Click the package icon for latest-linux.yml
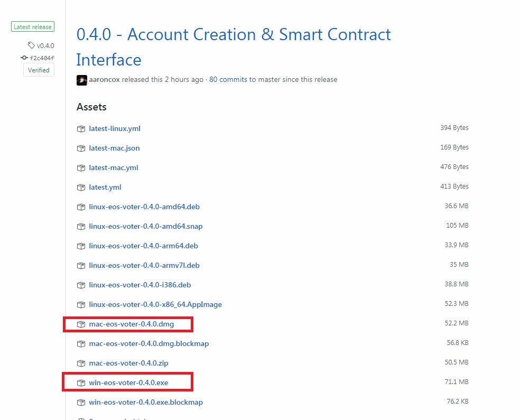 click(81, 128)
